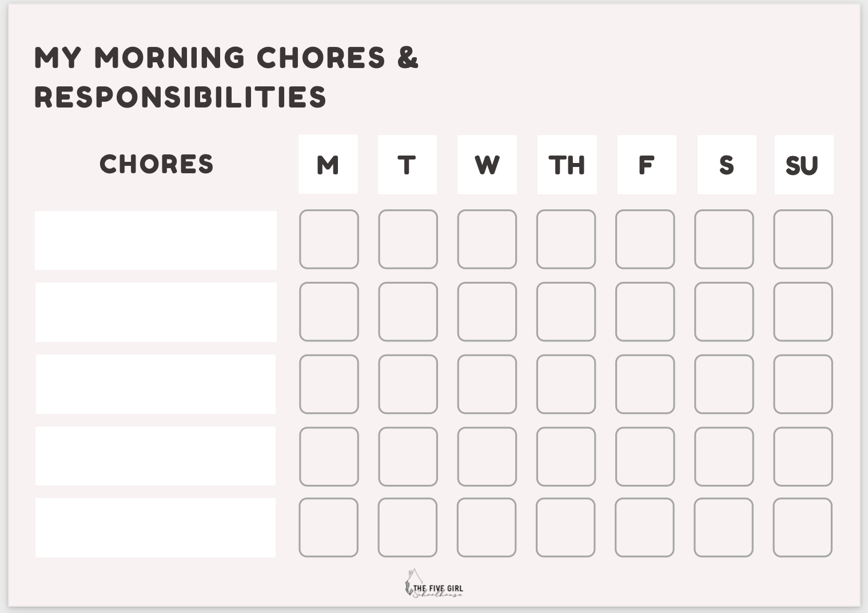Mark the fifth row's Saturday box
Image resolution: width=868 pixels, height=613 pixels.
coord(723,527)
